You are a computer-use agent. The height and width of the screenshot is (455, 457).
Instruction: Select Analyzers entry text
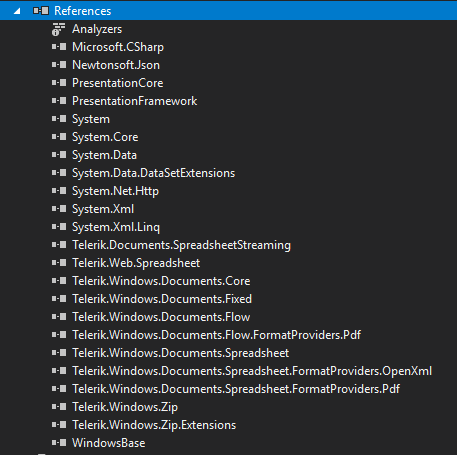pos(97,29)
